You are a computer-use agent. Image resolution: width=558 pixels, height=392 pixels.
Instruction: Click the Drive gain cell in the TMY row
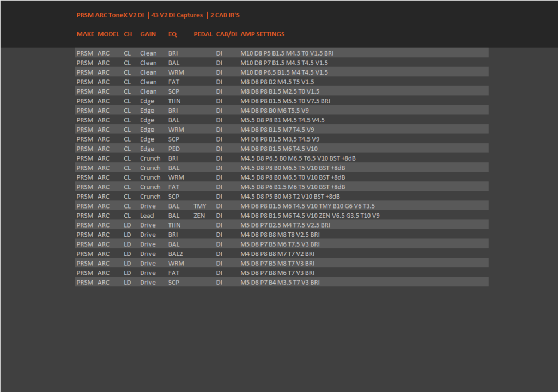[x=148, y=206]
